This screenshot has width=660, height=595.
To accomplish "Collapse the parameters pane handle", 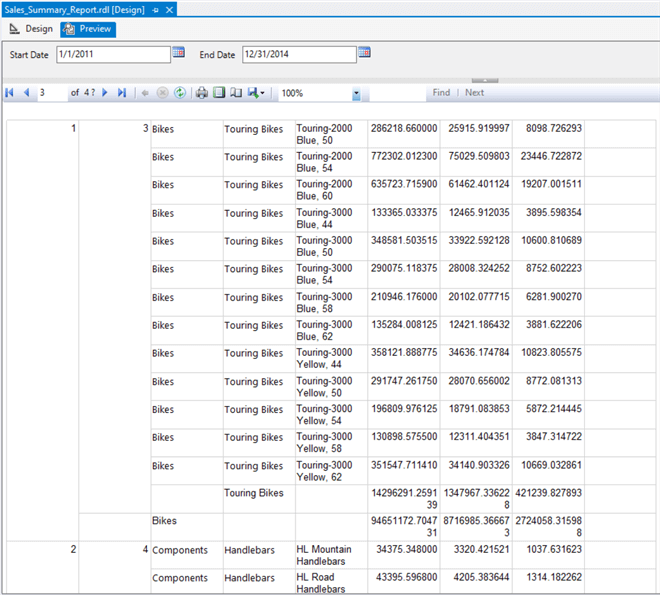I will tap(485, 80).
